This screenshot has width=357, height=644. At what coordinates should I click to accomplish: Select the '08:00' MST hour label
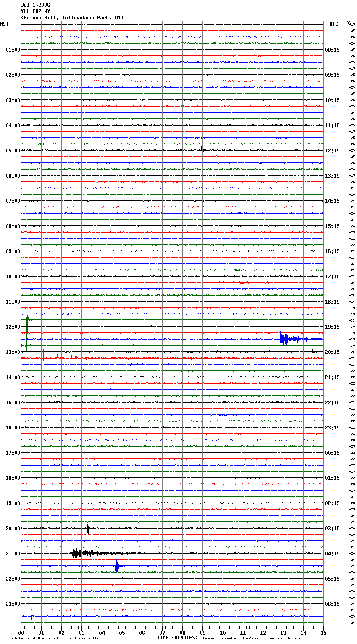13,226
